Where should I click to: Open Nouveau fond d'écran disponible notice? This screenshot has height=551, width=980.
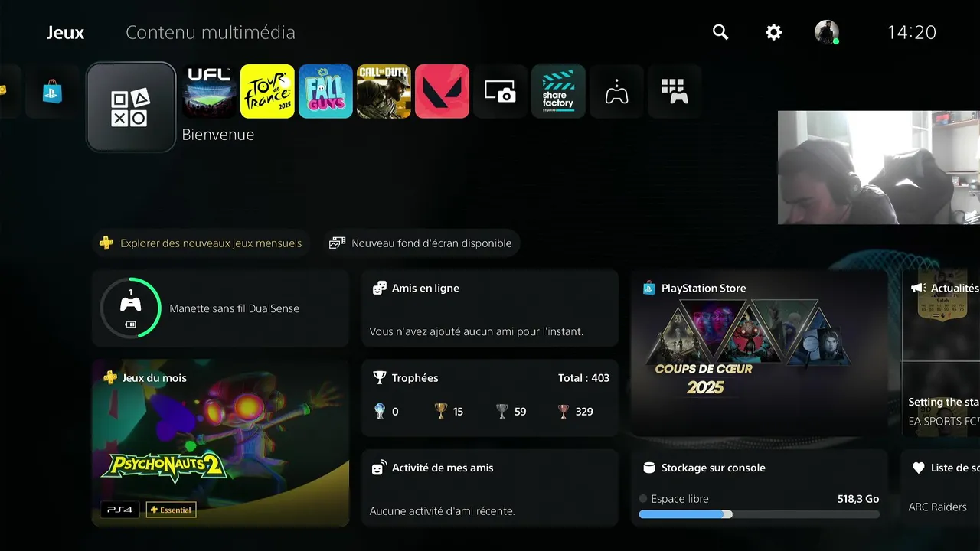click(x=421, y=243)
